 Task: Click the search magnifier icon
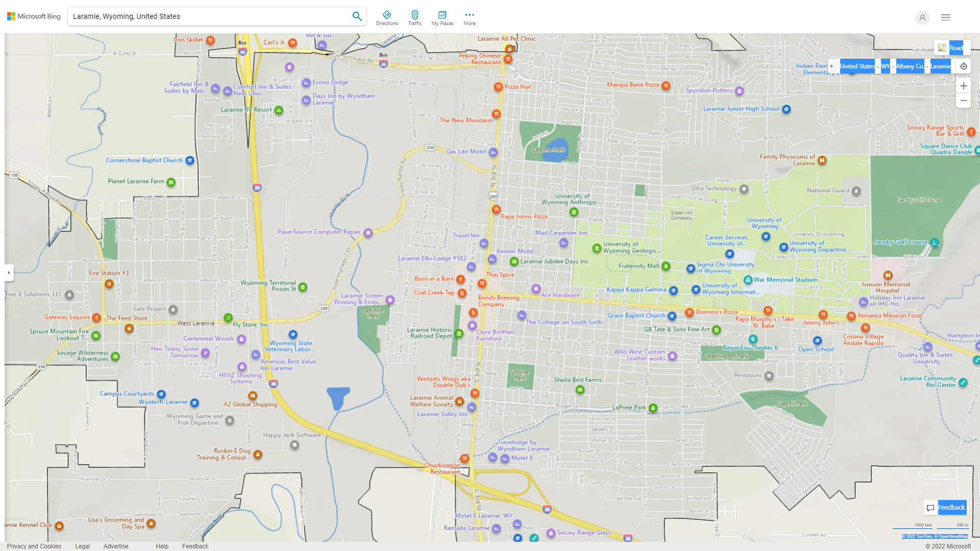tap(357, 16)
